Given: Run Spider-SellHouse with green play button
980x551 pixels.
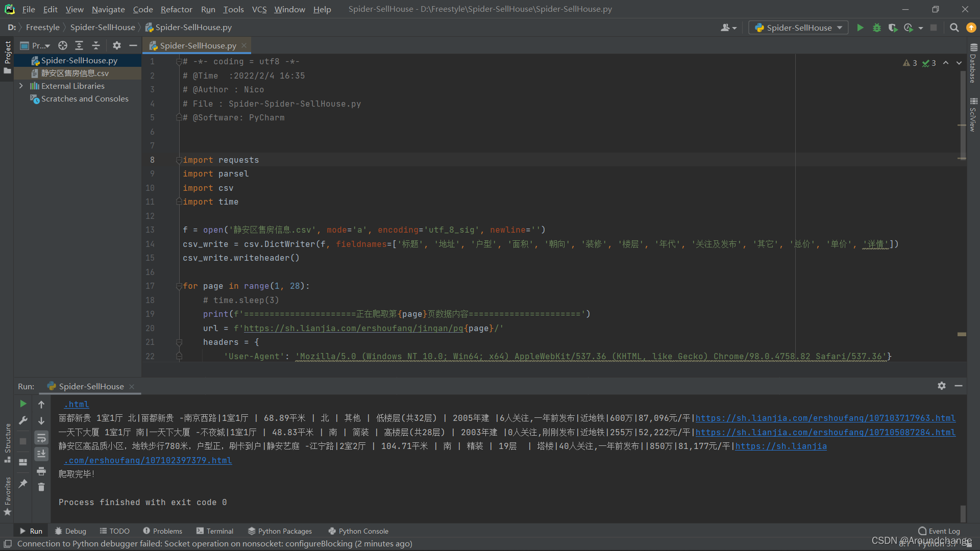Looking at the screenshot, I should pyautogui.click(x=860, y=28).
